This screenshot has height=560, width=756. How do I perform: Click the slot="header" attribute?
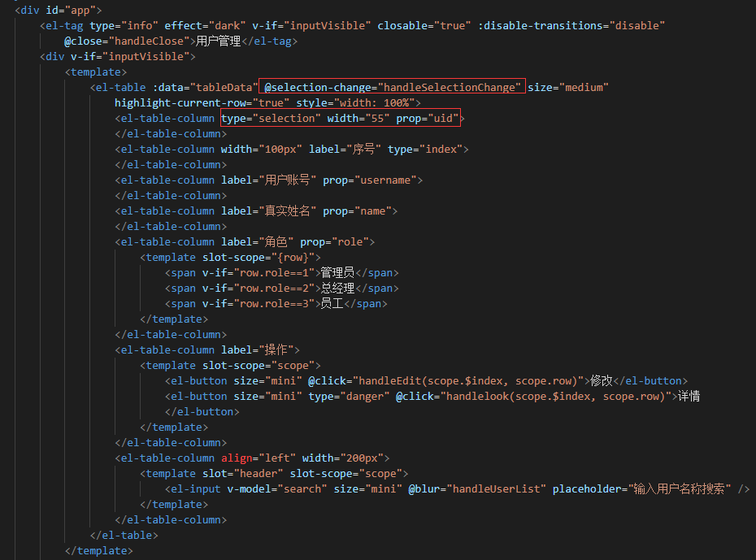pos(242,473)
